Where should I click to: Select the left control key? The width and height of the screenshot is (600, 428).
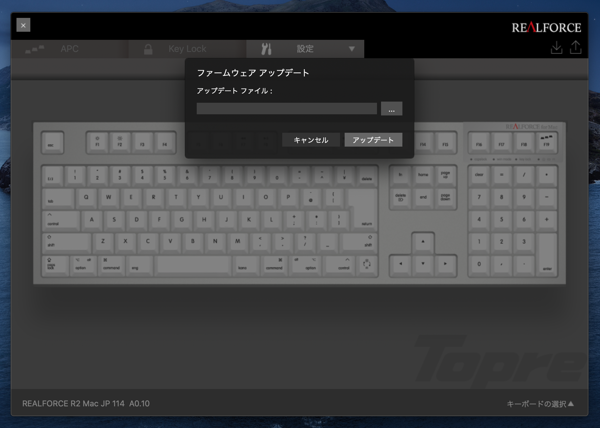click(x=61, y=220)
